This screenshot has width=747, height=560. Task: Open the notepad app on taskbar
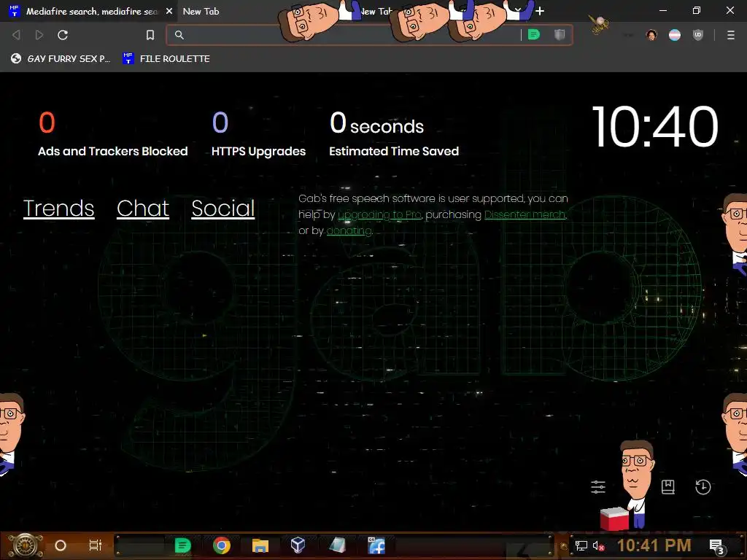pyautogui.click(x=337, y=545)
